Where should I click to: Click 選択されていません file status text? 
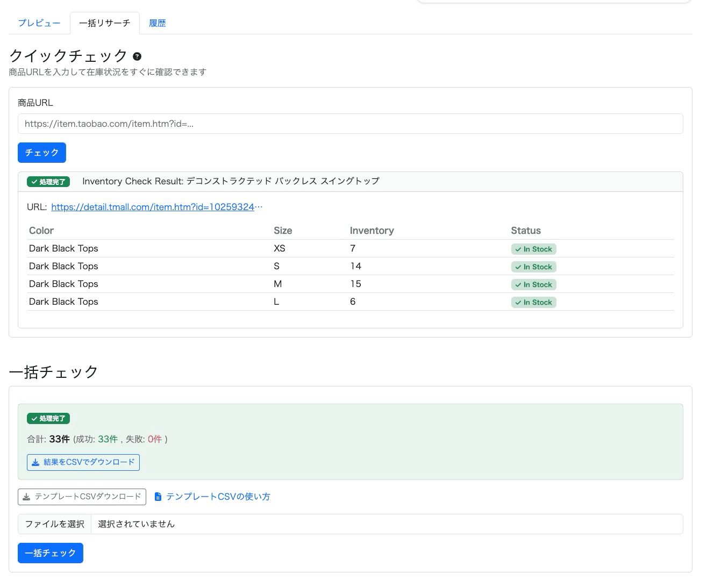click(x=137, y=524)
